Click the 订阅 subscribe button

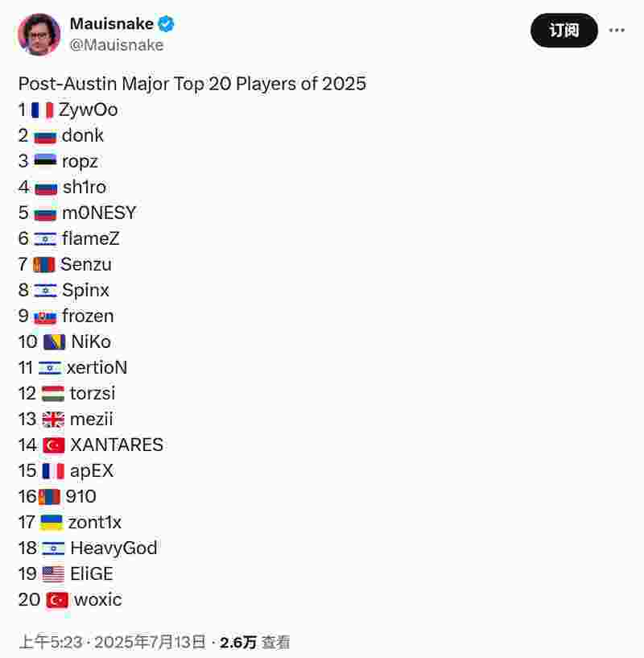pos(563,31)
